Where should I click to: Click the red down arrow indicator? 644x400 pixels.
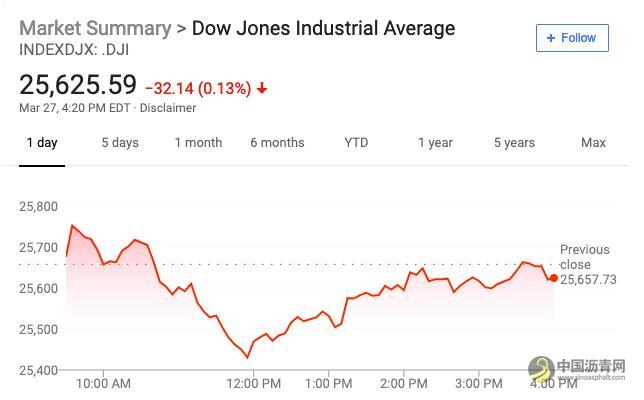[x=262, y=88]
